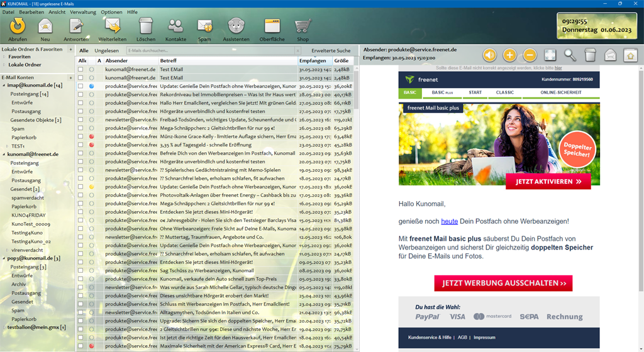Check box for Hörgeräte mail dated 27.05.2023
Viewport: 644px width, 352px height.
tap(80, 111)
